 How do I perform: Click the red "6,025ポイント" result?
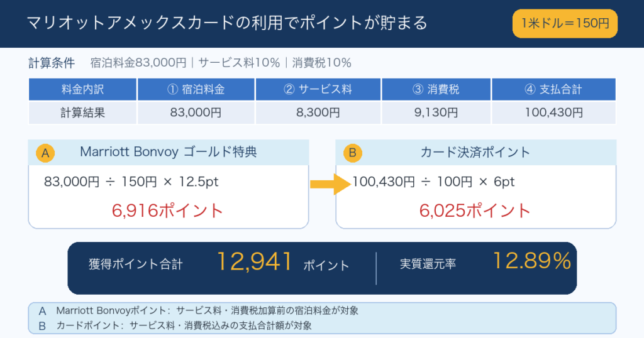tap(475, 211)
